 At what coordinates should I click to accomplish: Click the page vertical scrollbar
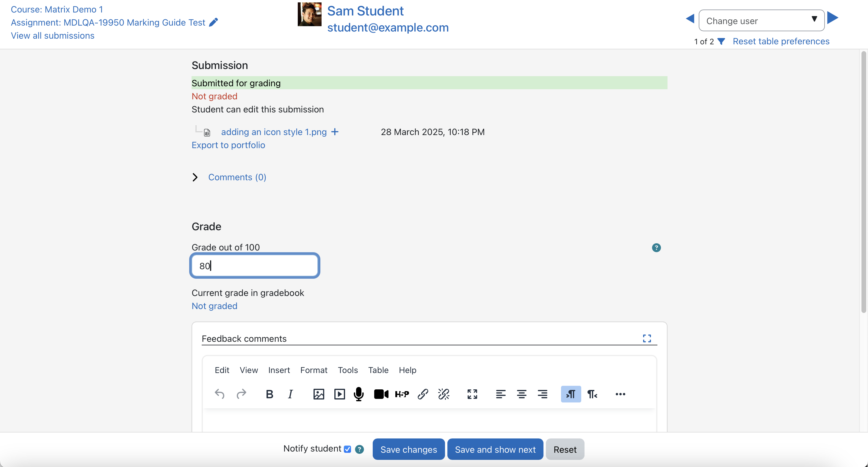click(x=864, y=182)
